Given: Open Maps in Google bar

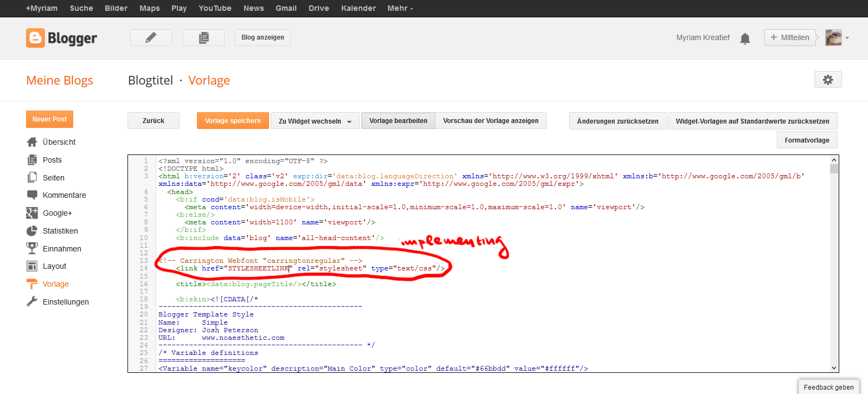Looking at the screenshot, I should 150,8.
